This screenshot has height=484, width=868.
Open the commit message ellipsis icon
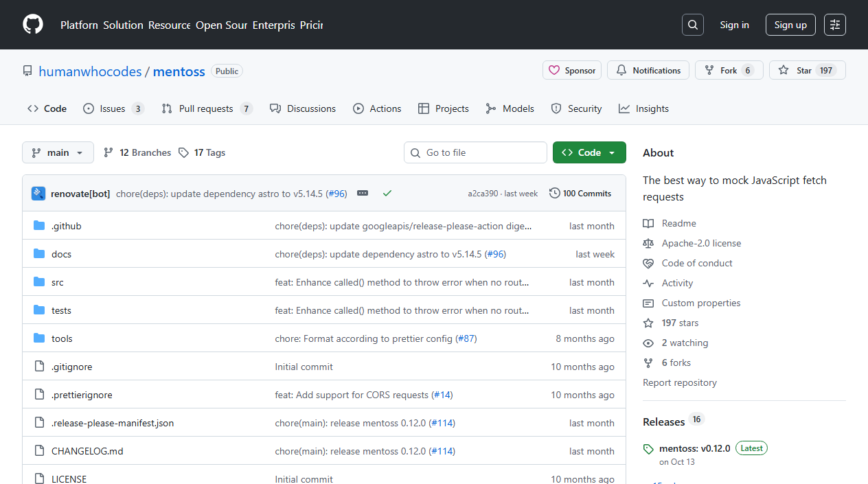pos(363,194)
